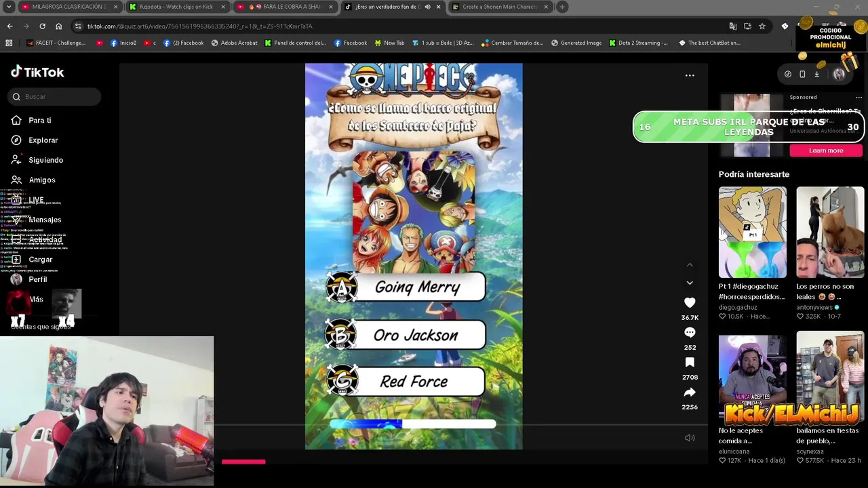
Task: Open the 'bailamos en fiestas de pueblo' thumbnail
Action: click(830, 376)
